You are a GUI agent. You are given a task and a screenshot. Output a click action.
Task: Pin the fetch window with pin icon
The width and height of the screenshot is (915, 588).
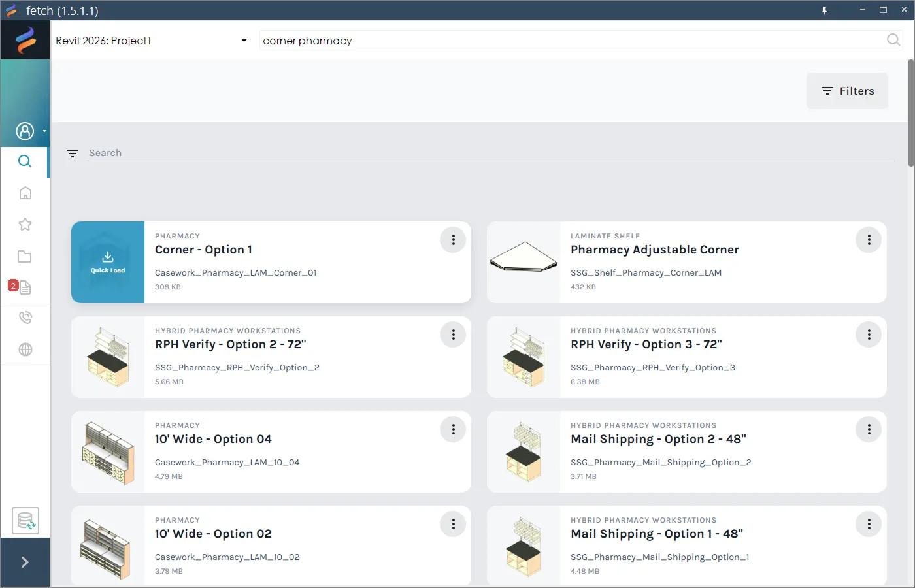pyautogui.click(x=824, y=10)
